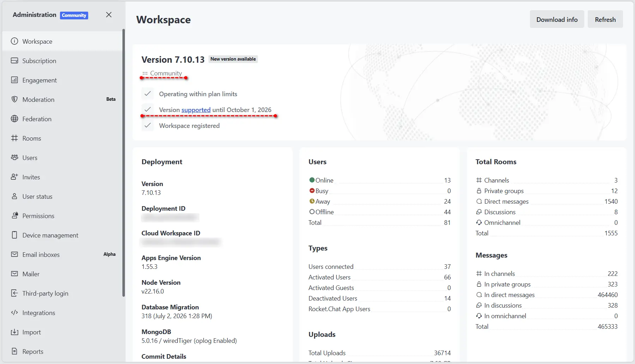Navigate to Federation settings
Viewport: 635px width, 364px height.
pos(62,119)
